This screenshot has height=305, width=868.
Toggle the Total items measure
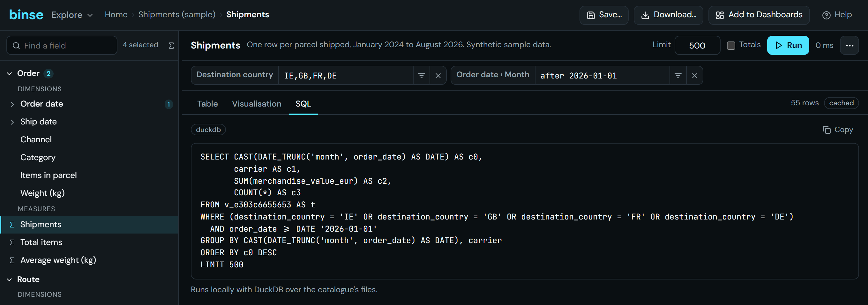click(89, 242)
